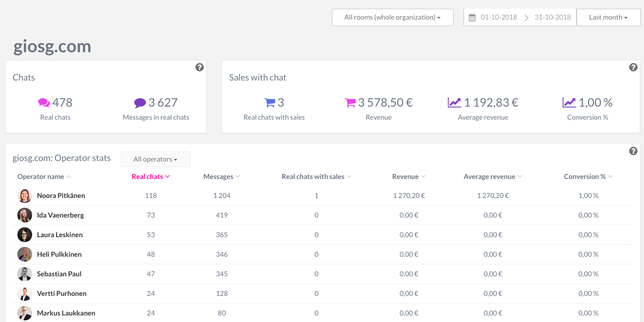Click operator name Laura Leskinen

click(60, 235)
